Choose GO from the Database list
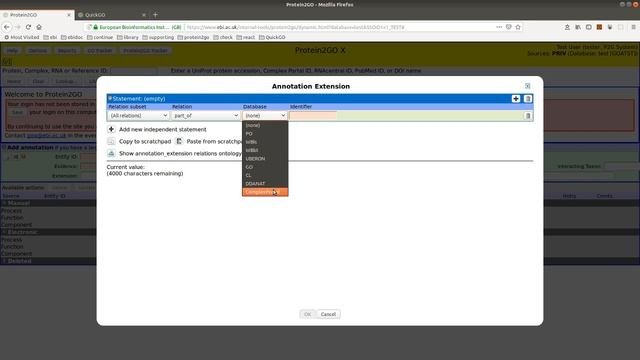This screenshot has width=640, height=360. [x=265, y=167]
